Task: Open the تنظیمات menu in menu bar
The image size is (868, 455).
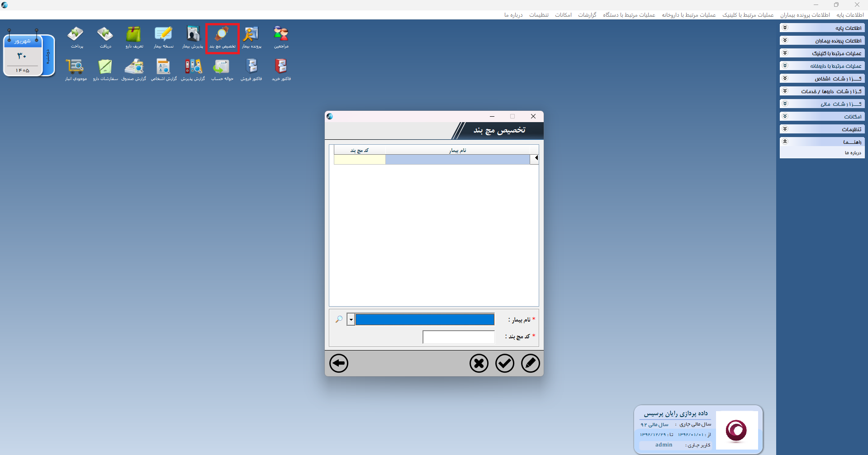Action: tap(539, 15)
